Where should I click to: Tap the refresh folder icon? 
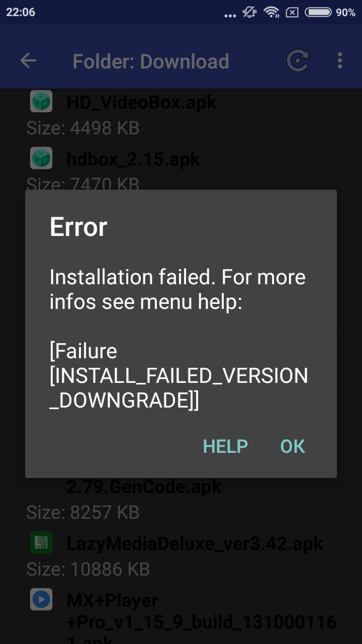[x=298, y=61]
